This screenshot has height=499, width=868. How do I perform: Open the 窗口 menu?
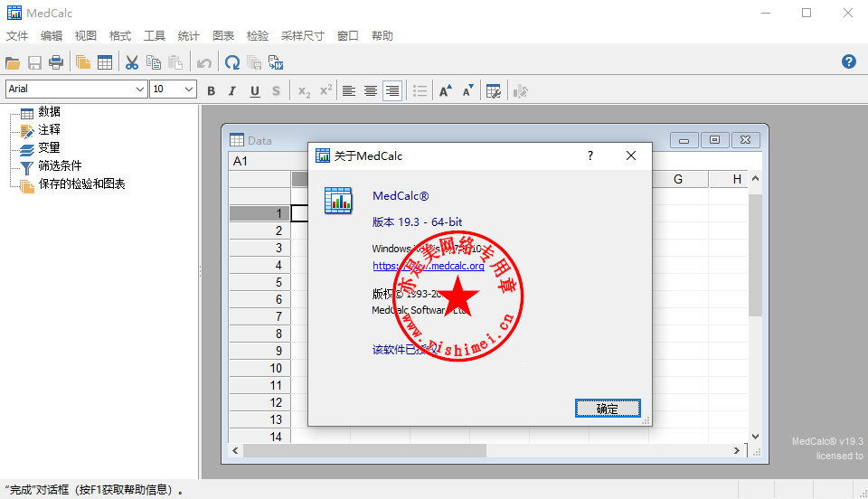point(347,36)
